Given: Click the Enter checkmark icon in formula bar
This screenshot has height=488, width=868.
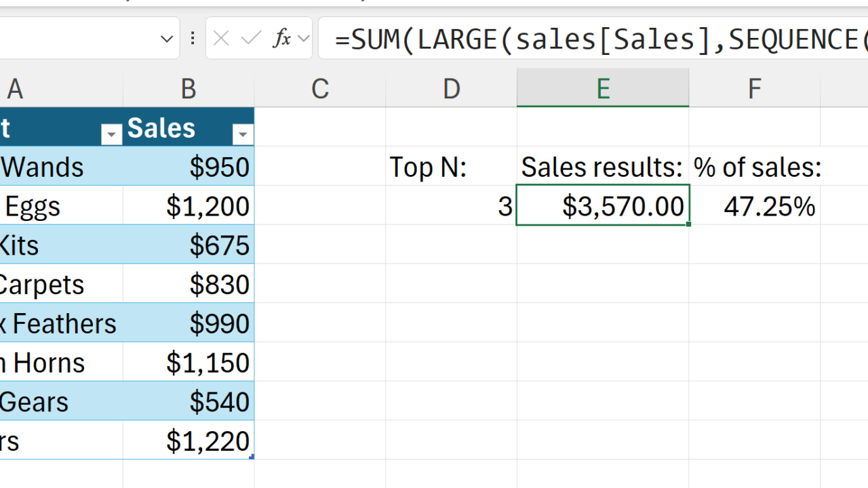Looking at the screenshot, I should (x=251, y=39).
